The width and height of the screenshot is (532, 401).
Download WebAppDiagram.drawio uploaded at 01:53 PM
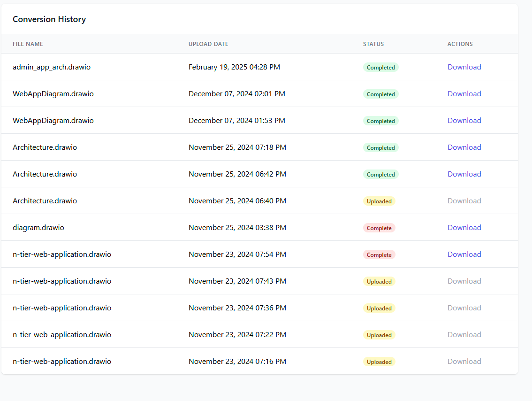(x=464, y=121)
